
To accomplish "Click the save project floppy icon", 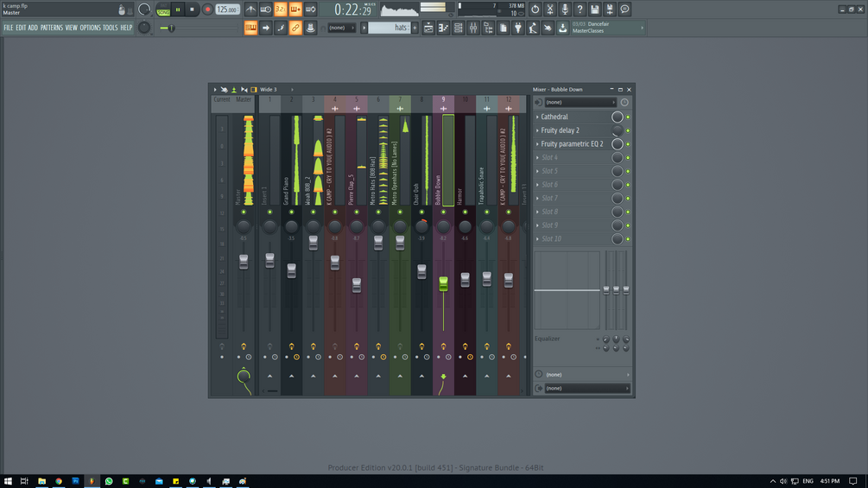I will [594, 10].
